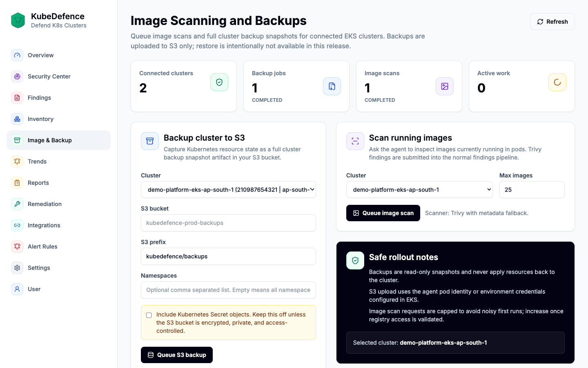The image size is (588, 368).
Task: Click the Connected clusters count 2
Action: (x=143, y=88)
